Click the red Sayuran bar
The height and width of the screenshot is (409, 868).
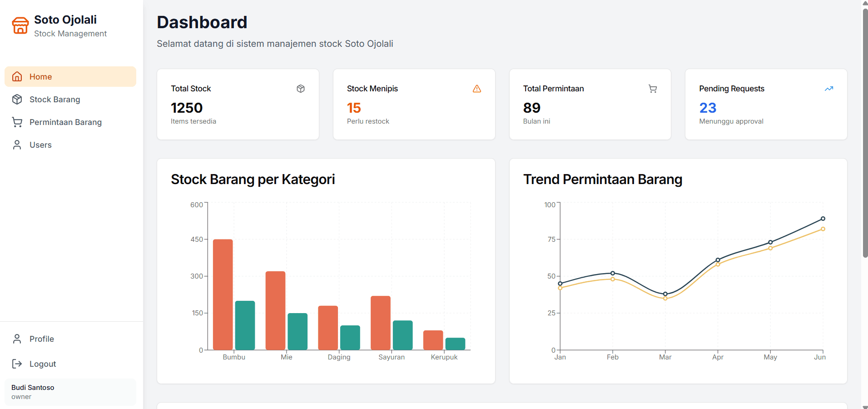(381, 323)
